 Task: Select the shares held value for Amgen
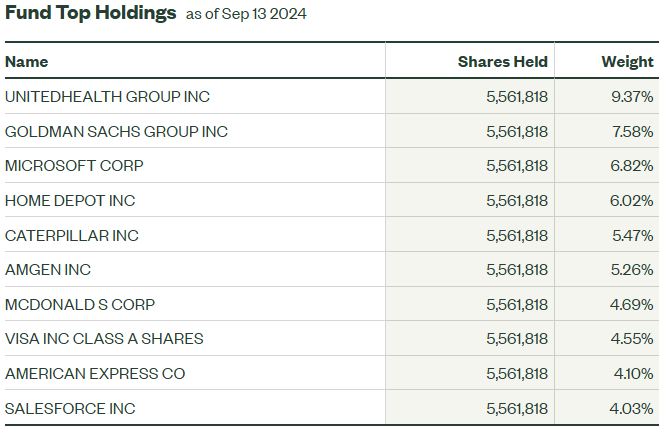point(516,270)
